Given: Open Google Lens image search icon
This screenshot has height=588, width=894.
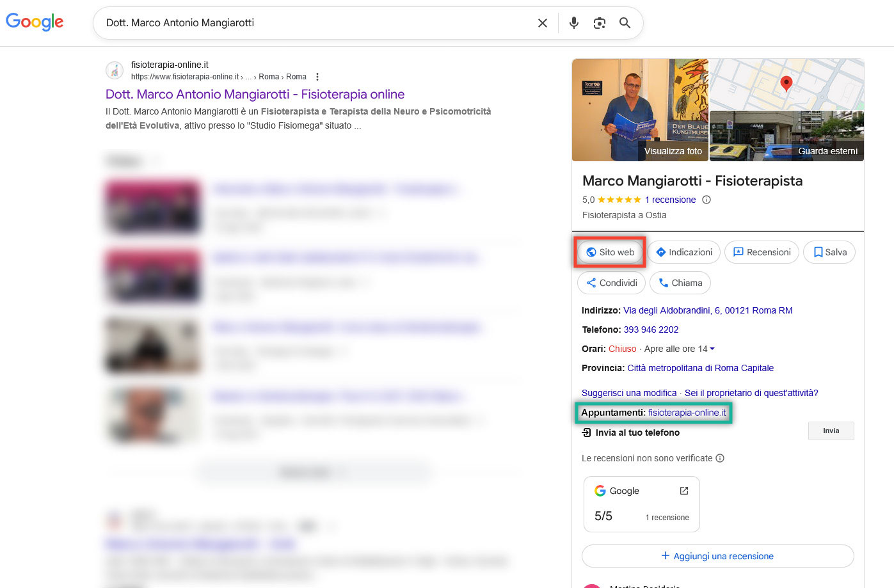Looking at the screenshot, I should (600, 23).
